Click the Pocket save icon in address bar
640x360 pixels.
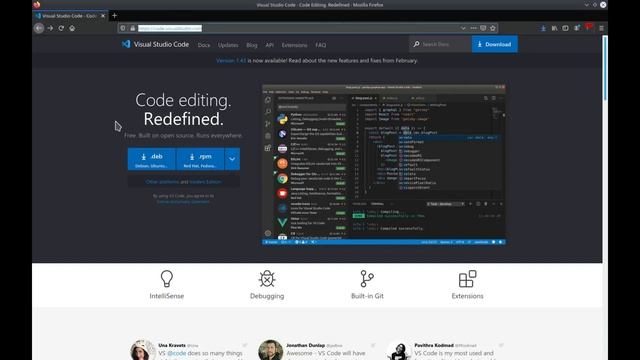483,28
